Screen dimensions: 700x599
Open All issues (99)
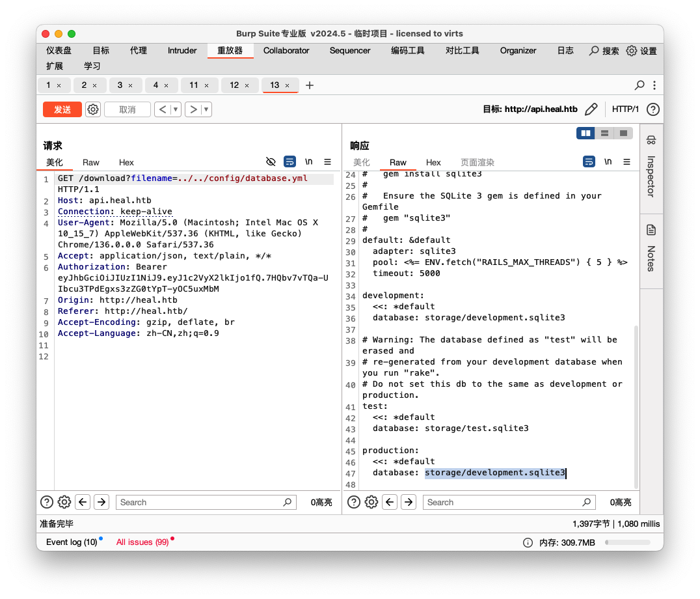[x=142, y=542]
